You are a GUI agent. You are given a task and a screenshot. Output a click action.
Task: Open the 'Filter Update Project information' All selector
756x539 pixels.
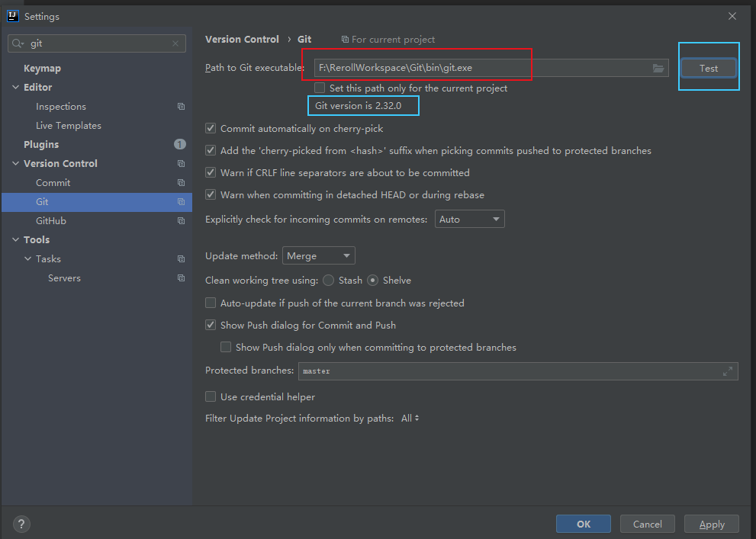pos(410,418)
